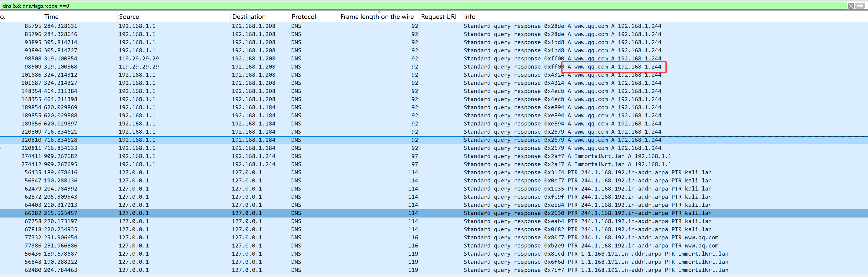Sort by Time column header
The image size is (868, 277).
51,16
